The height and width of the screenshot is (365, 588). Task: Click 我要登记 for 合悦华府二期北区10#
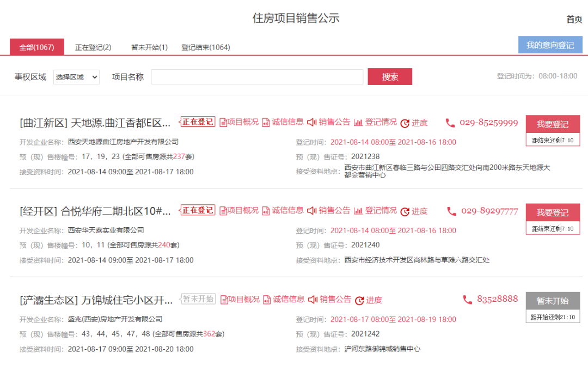(x=553, y=212)
